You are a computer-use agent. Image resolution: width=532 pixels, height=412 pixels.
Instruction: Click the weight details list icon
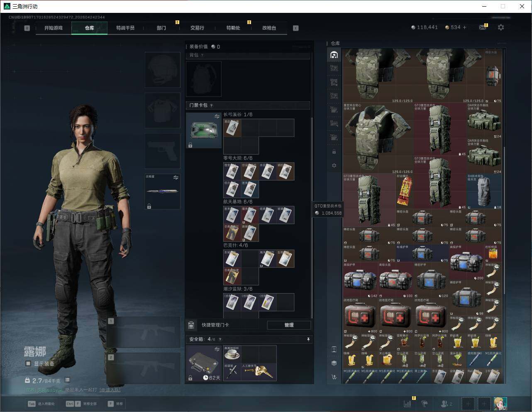pyautogui.click(x=67, y=380)
